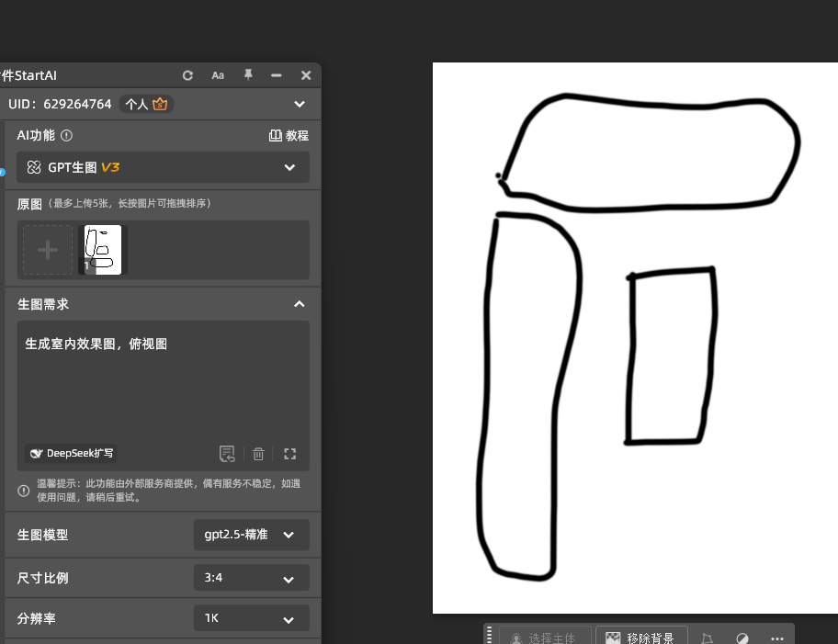The height and width of the screenshot is (644, 838).
Task: Click the 移除背景 button below the canvas
Action: click(x=641, y=636)
